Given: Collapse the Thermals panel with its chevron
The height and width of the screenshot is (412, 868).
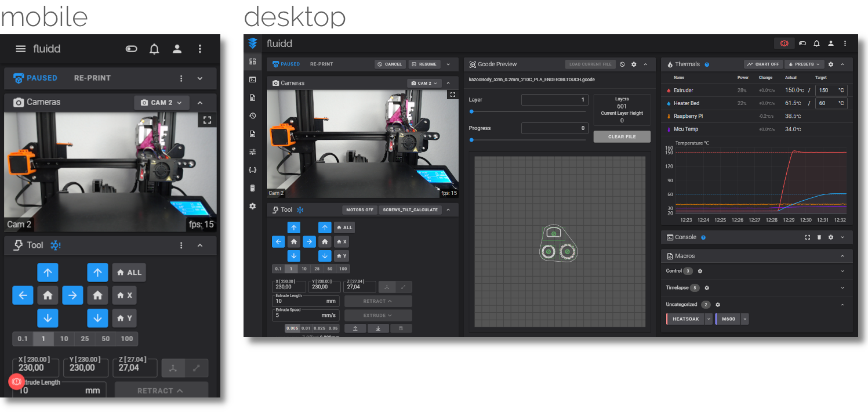Looking at the screenshot, I should (844, 64).
